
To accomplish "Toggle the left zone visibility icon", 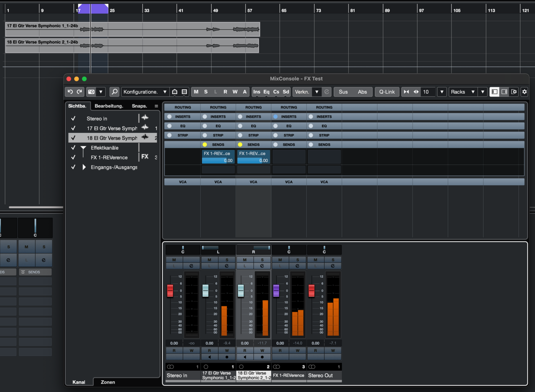I will [495, 92].
